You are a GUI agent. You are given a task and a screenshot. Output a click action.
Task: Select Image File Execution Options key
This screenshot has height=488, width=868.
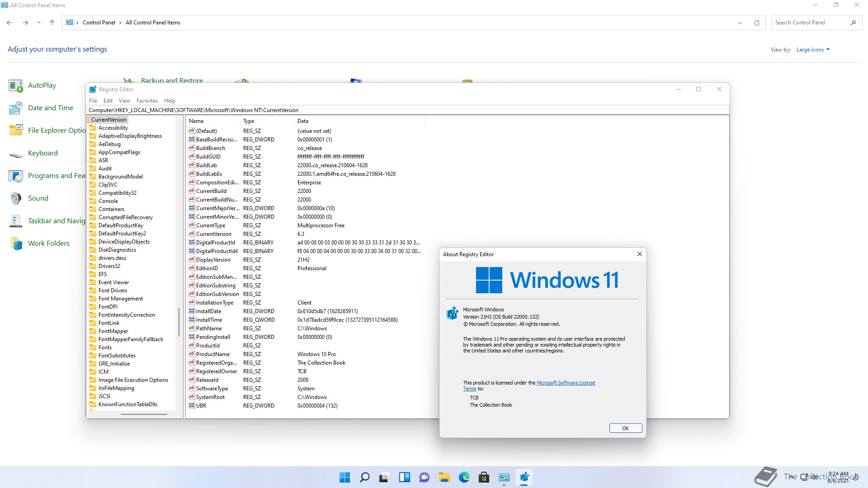point(133,380)
